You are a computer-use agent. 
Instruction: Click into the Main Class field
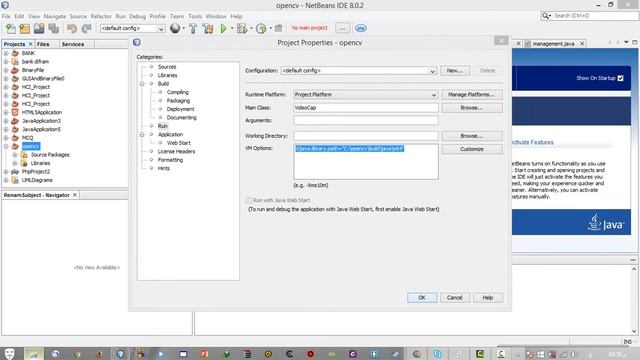coord(366,108)
